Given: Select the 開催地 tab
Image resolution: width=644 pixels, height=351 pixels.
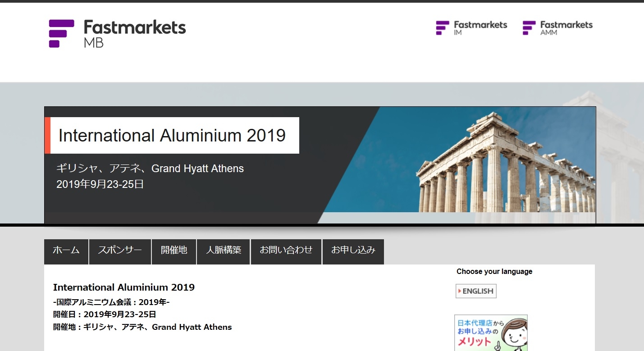Looking at the screenshot, I should coord(174,251).
